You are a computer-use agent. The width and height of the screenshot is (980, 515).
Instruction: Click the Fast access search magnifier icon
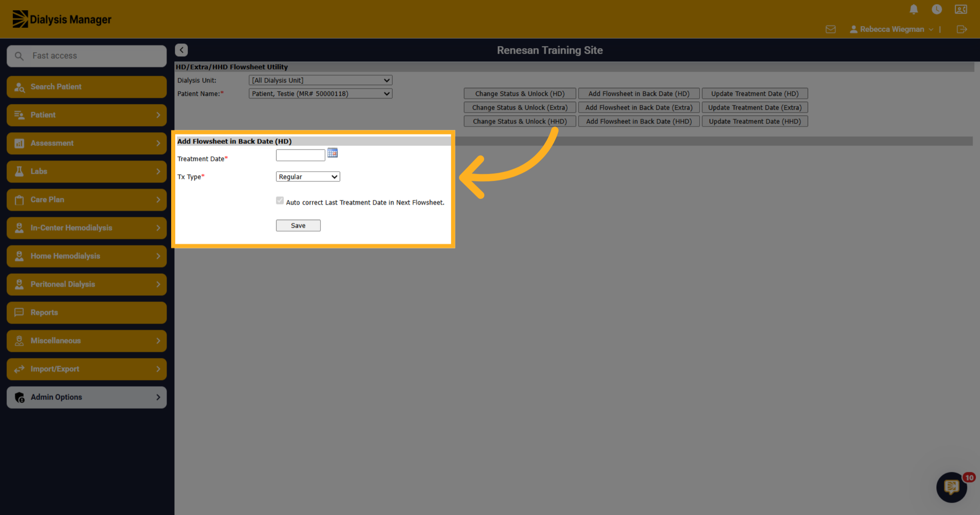(19, 56)
